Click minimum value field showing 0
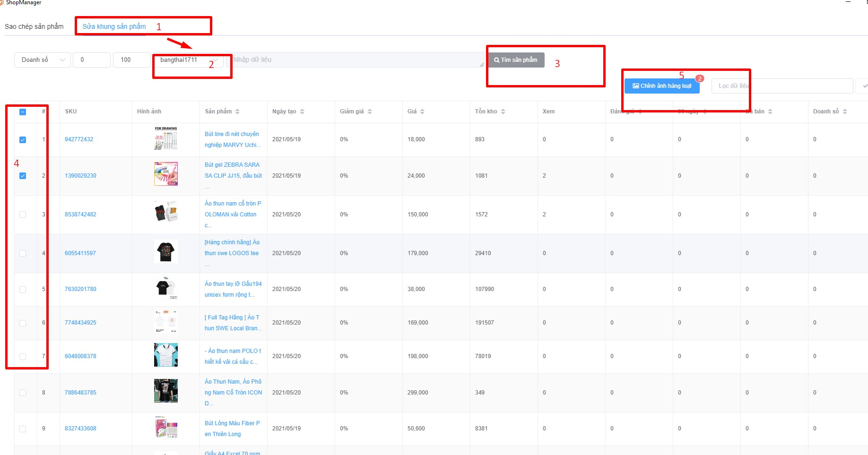The image size is (868, 455). (x=92, y=60)
